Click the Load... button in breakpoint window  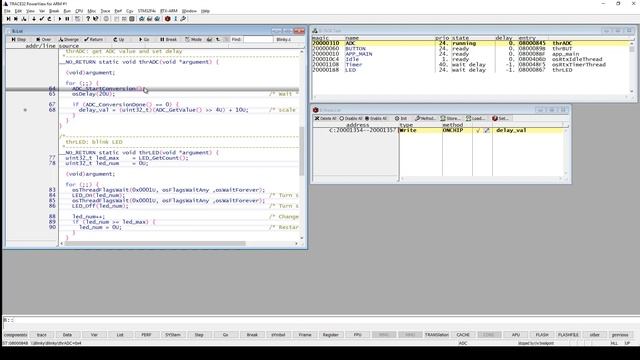(x=476, y=118)
